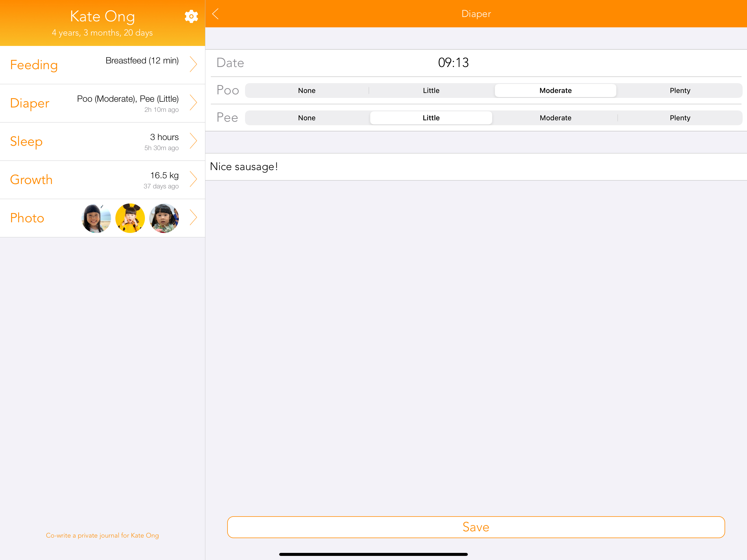Open the yellow background photo thumbnail
Image resolution: width=747 pixels, height=560 pixels.
pos(130,218)
